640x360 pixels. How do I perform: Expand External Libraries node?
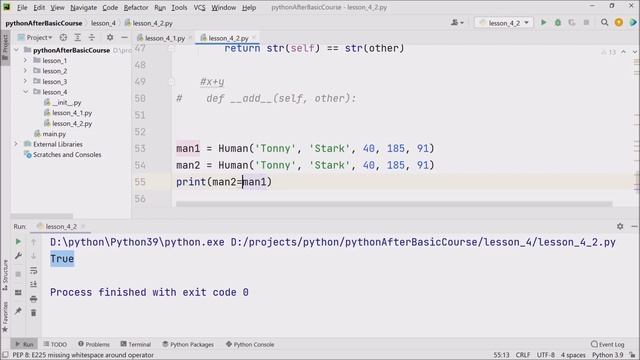pos(16,144)
